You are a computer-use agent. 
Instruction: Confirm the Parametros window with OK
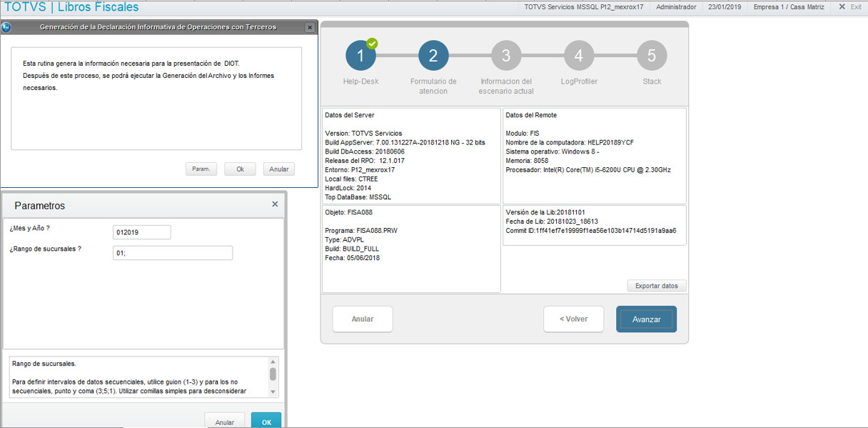(266, 422)
